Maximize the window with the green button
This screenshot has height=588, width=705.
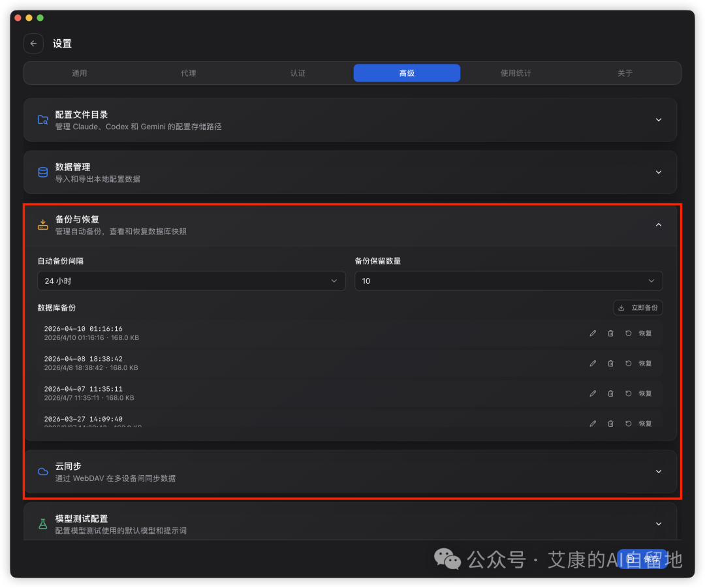[40, 18]
